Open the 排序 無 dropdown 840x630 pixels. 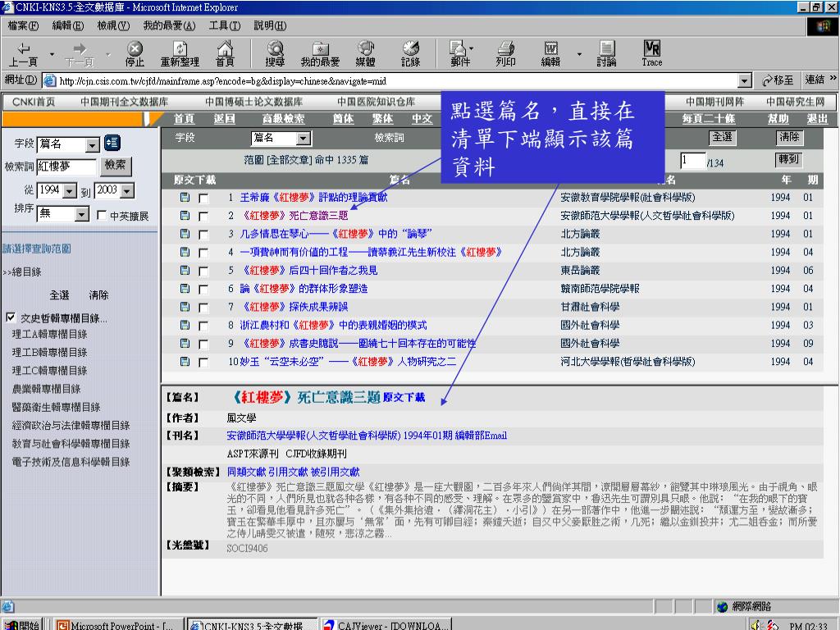81,214
